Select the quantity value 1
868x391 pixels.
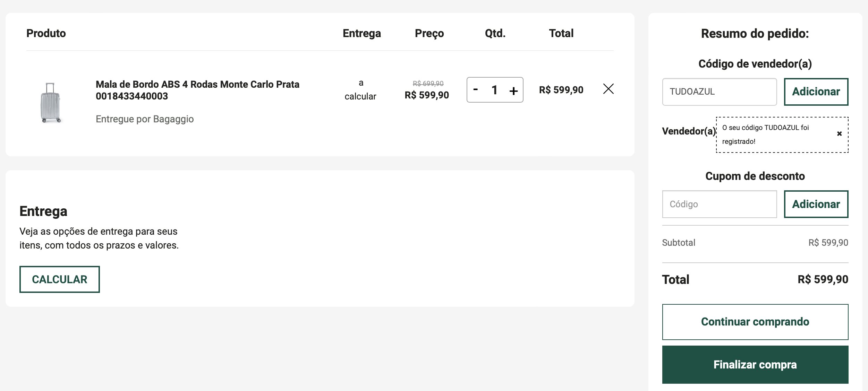pyautogui.click(x=494, y=90)
